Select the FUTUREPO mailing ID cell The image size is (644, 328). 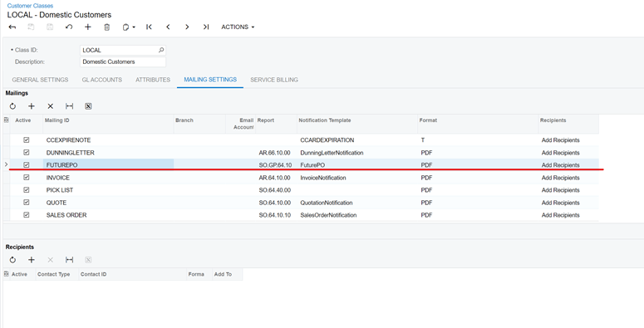[x=108, y=165]
